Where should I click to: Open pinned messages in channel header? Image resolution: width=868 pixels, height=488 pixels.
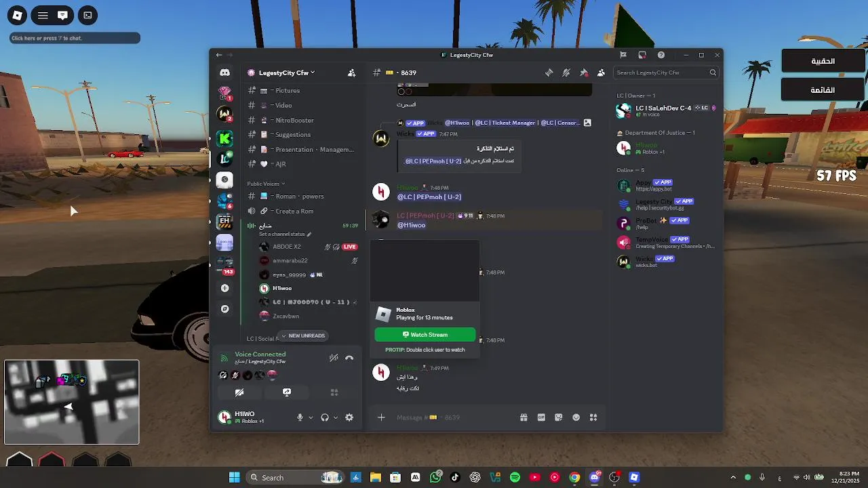tap(584, 73)
